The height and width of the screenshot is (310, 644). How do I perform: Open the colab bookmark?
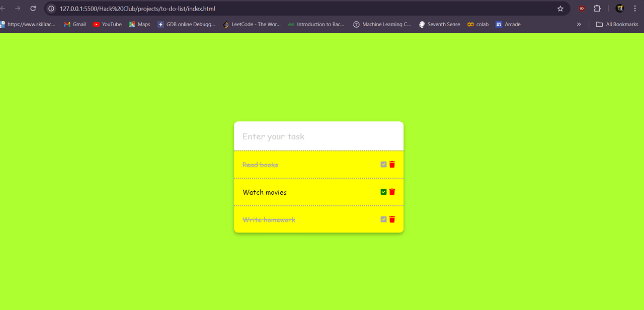tap(478, 24)
